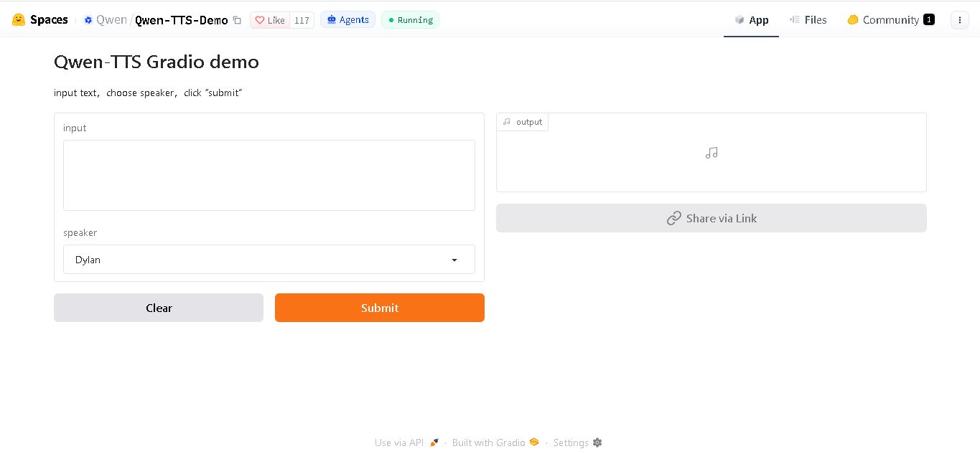Click the like count 117

(x=302, y=20)
